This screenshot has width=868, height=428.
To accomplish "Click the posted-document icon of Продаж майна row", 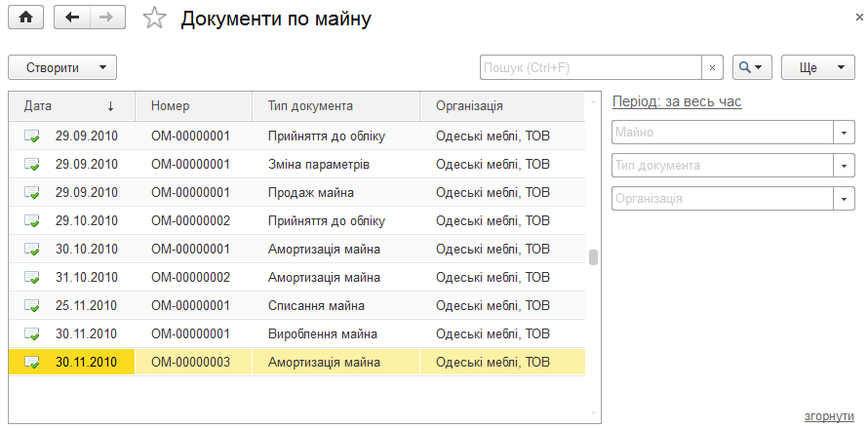I will [32, 193].
